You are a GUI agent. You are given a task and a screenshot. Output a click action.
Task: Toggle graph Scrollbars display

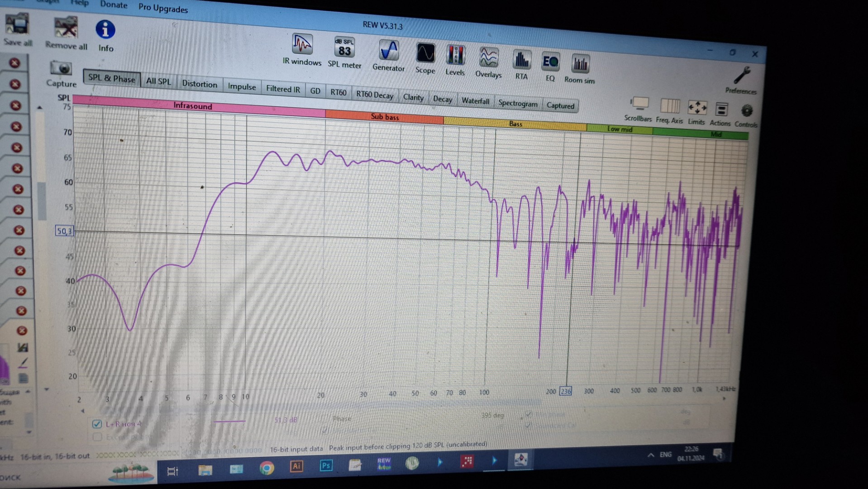click(x=639, y=105)
